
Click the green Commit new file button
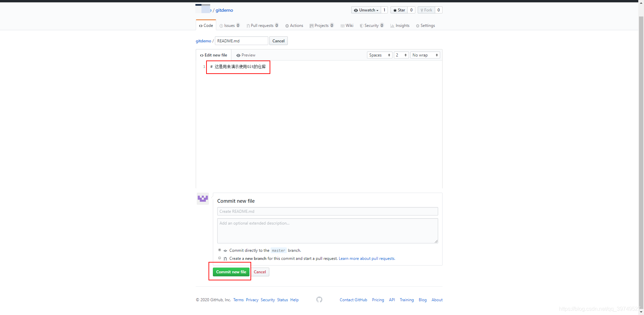coord(231,272)
